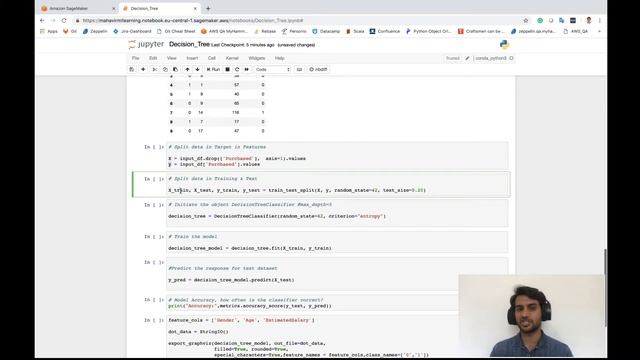Open the Jira Dashboard bookmark
The height and width of the screenshot is (360, 640).
(x=132, y=31)
